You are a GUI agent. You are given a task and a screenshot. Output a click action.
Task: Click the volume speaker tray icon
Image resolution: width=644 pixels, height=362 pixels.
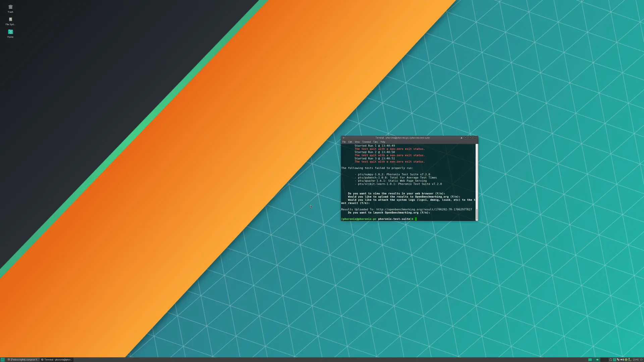tap(622, 360)
